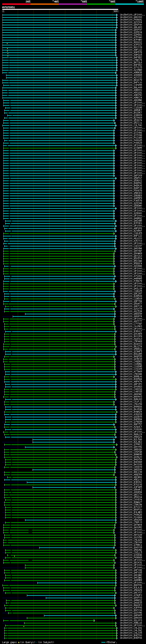
Task: Open the UniRef100_Q4KTI4 hit
Action: tap(131, 306)
